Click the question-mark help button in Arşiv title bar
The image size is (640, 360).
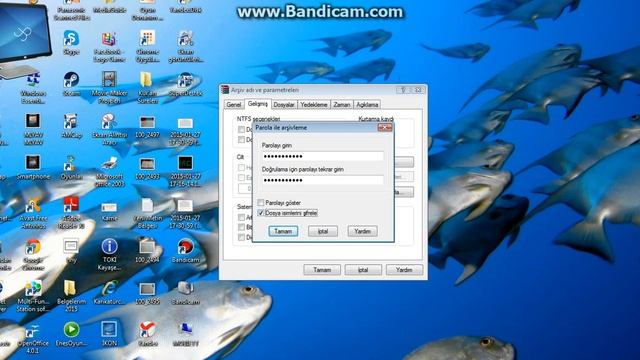coord(403,90)
